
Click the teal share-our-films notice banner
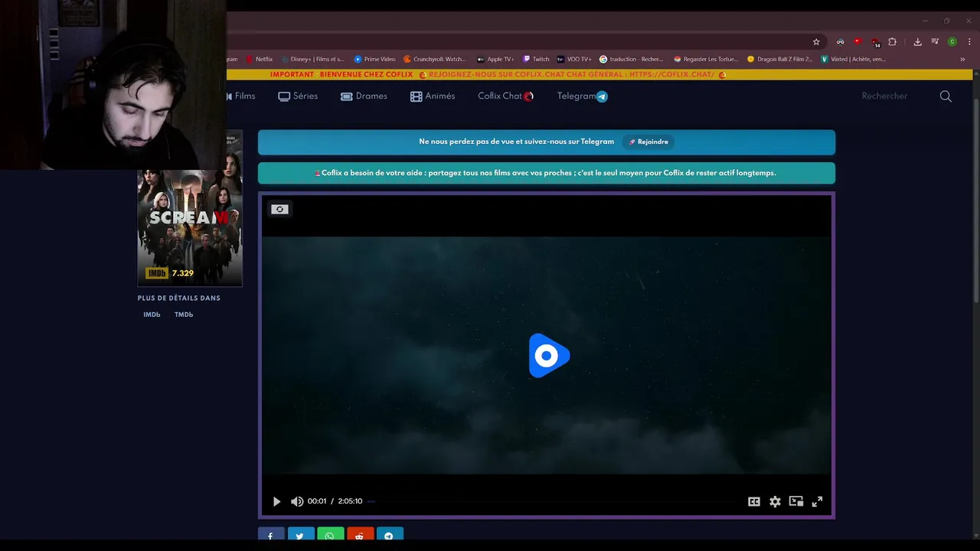coord(547,173)
